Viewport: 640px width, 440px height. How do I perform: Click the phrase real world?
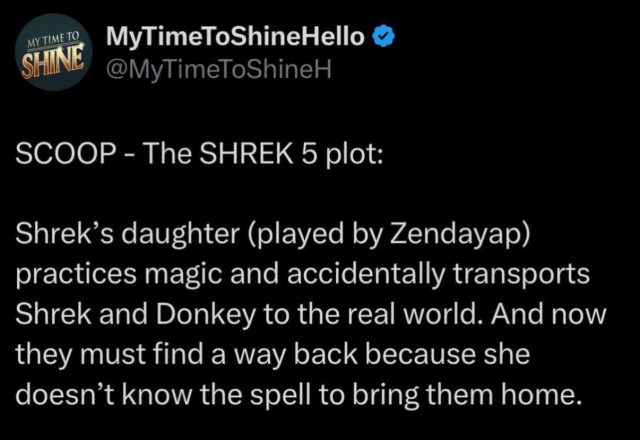(414, 313)
